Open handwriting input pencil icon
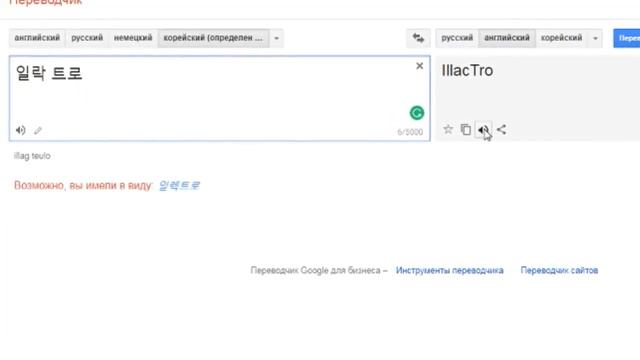 tap(38, 131)
